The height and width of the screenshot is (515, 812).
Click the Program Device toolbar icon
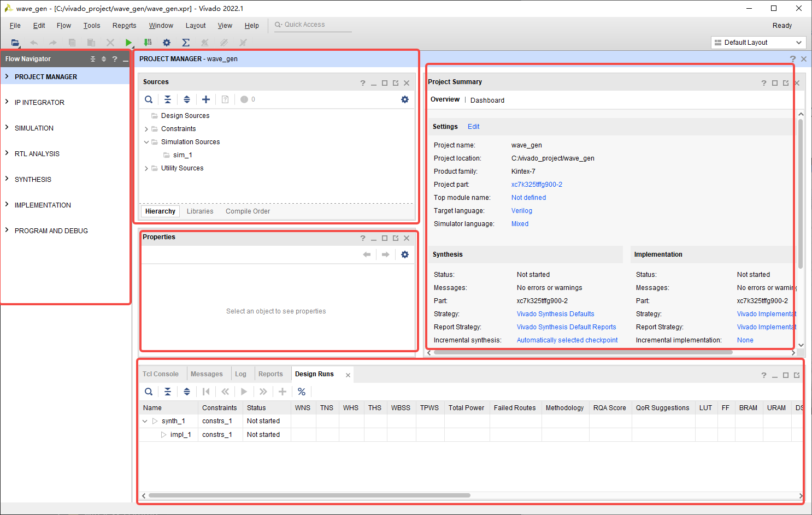tap(148, 43)
